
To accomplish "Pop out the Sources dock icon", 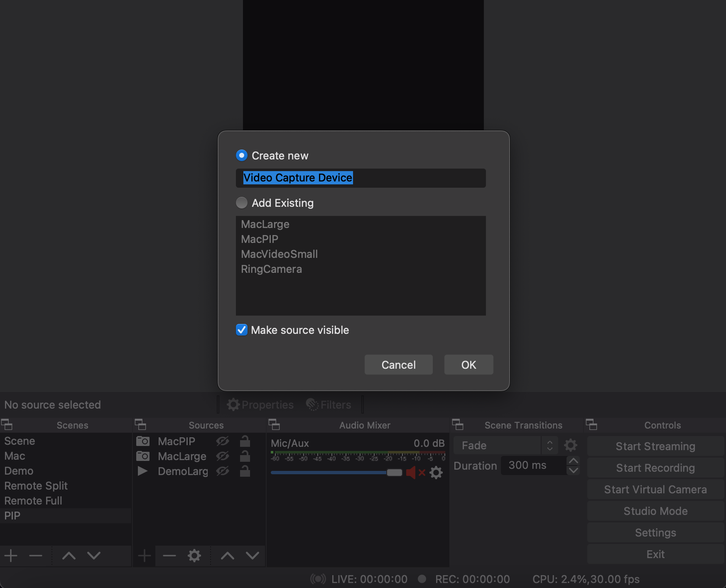I will click(x=140, y=425).
